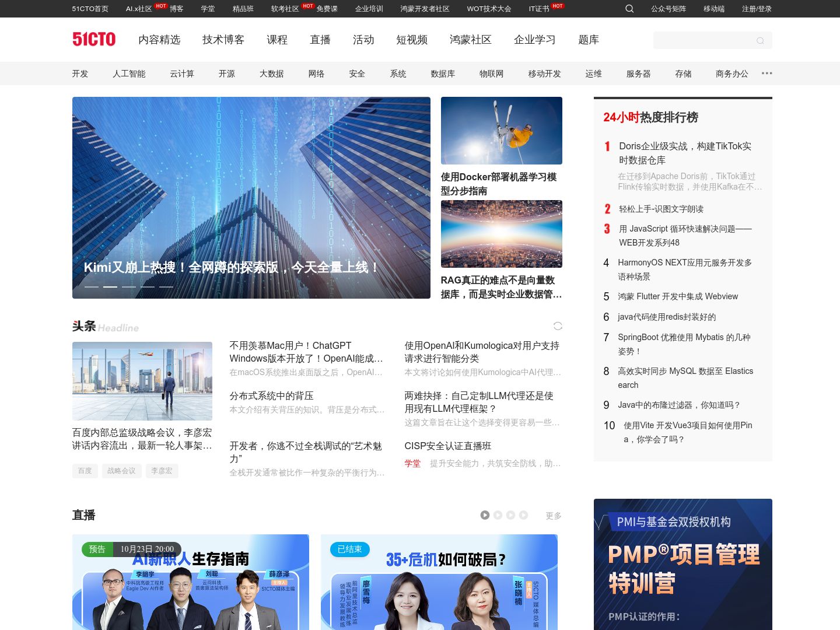The image size is (840, 630).
Task: Select the 物联网 category tab
Action: [x=491, y=73]
